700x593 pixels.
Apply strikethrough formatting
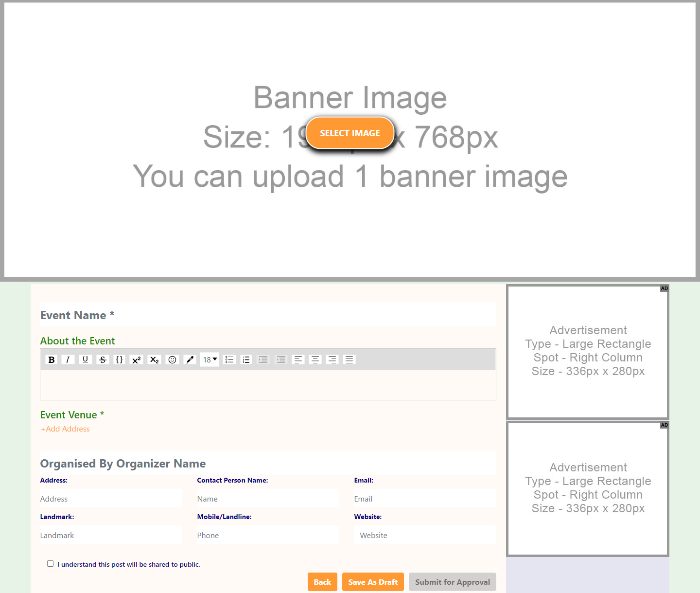pyautogui.click(x=103, y=359)
